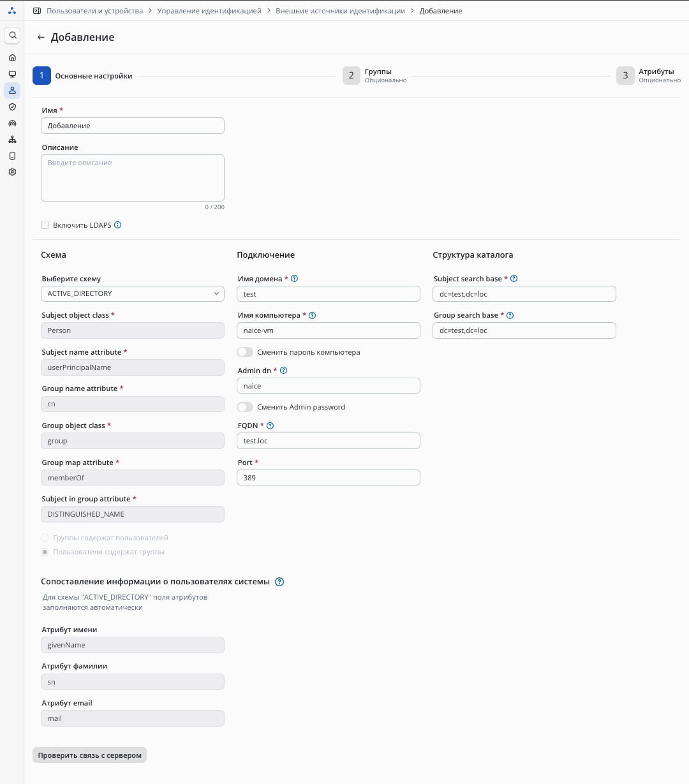Open the monitor icon in the sidebar
Image resolution: width=689 pixels, height=784 pixels.
pos(12,74)
